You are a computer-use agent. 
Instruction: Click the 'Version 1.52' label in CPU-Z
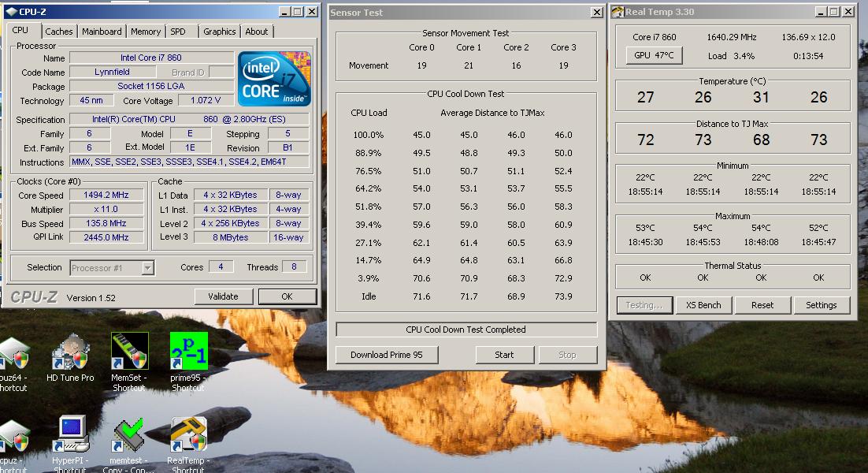click(91, 298)
